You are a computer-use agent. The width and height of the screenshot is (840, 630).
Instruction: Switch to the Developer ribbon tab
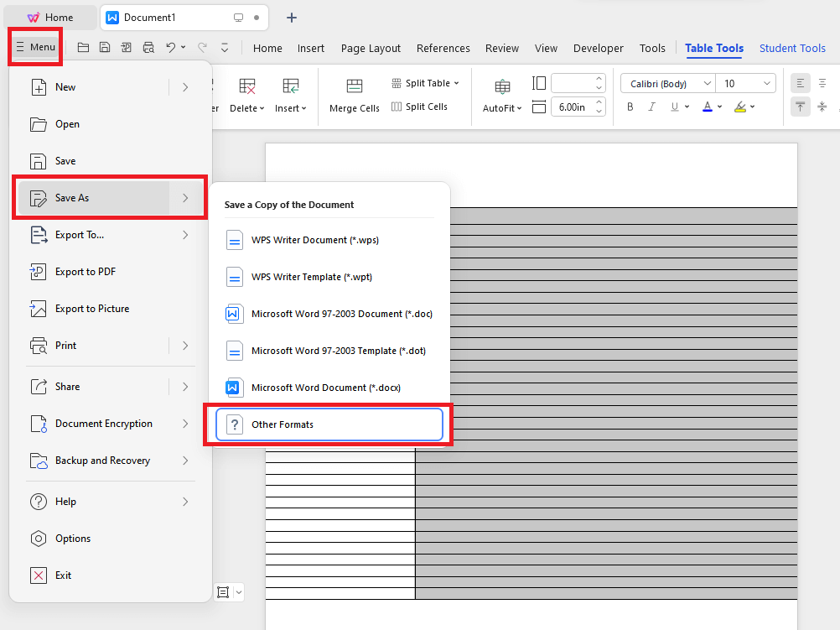tap(598, 49)
